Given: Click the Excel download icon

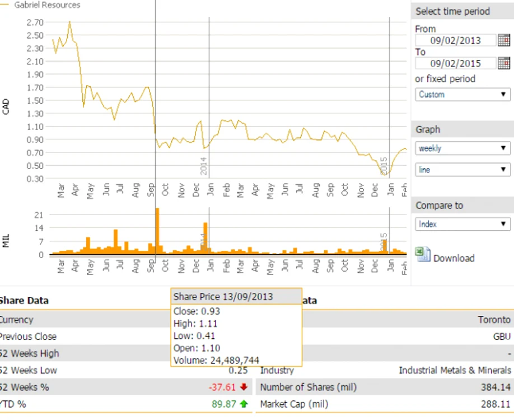Looking at the screenshot, I should tap(423, 254).
